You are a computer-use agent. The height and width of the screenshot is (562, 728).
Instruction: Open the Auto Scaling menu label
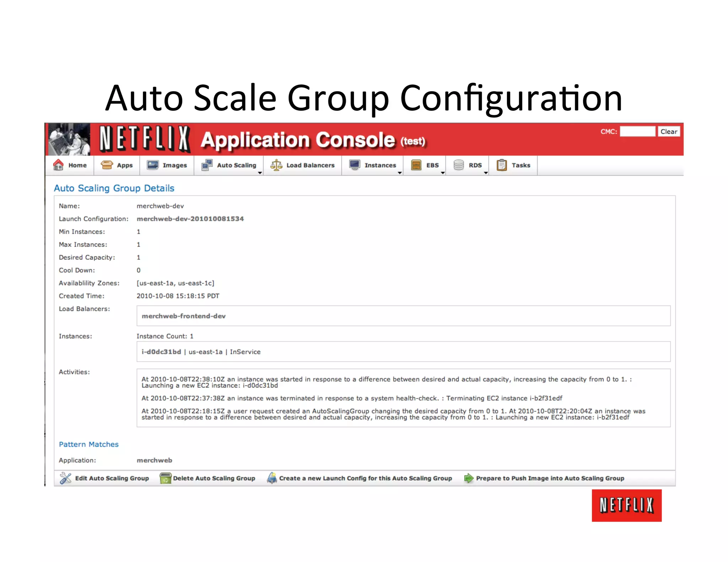click(x=236, y=165)
